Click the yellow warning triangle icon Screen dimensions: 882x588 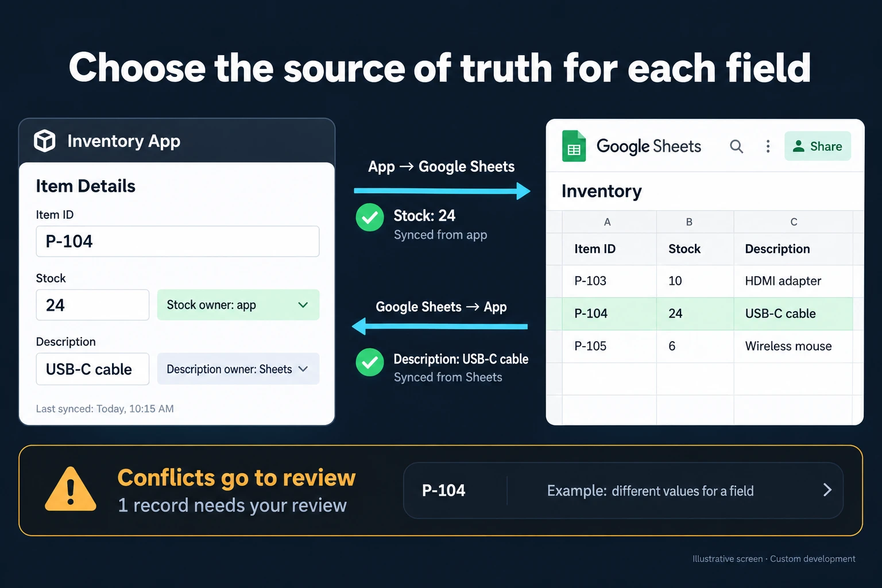tap(71, 490)
